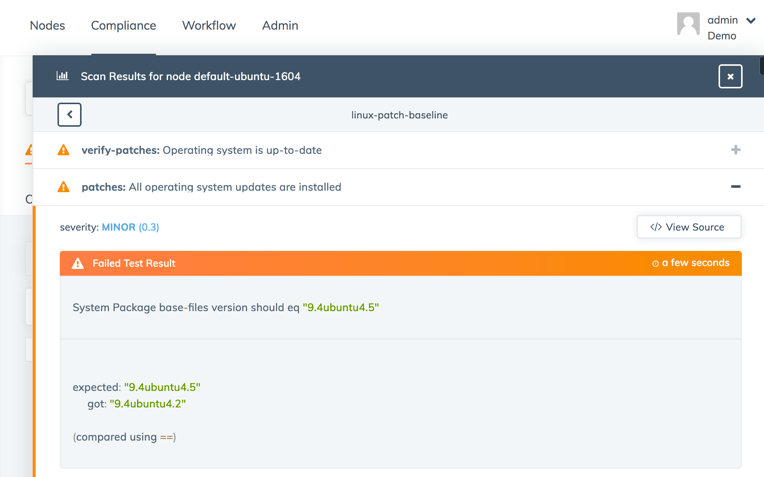
Task: Click the verify-patches warning triangle icon
Action: pos(64,150)
